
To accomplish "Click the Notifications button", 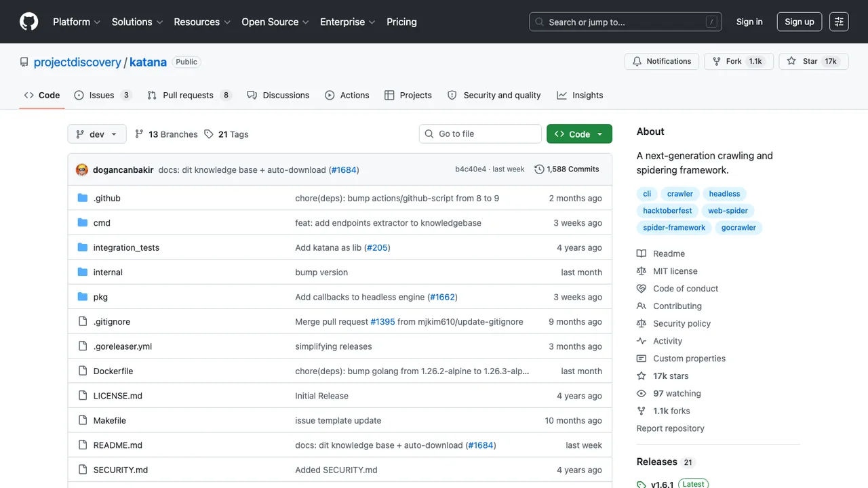I will (661, 62).
